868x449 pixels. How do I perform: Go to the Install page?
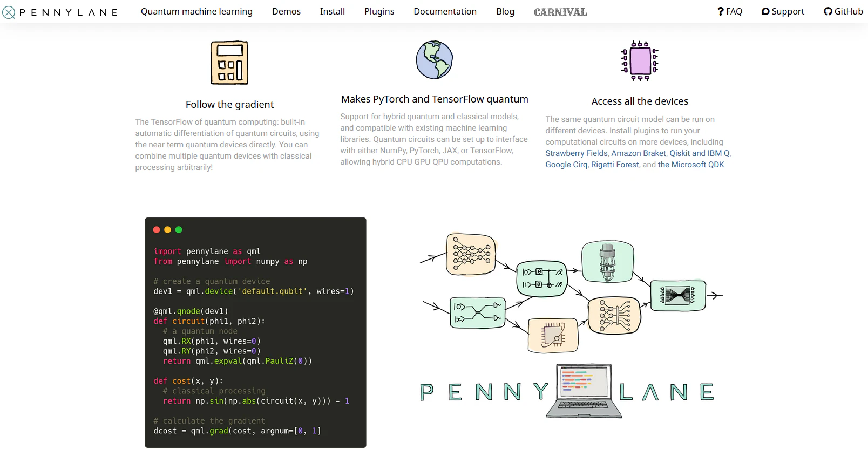click(332, 11)
